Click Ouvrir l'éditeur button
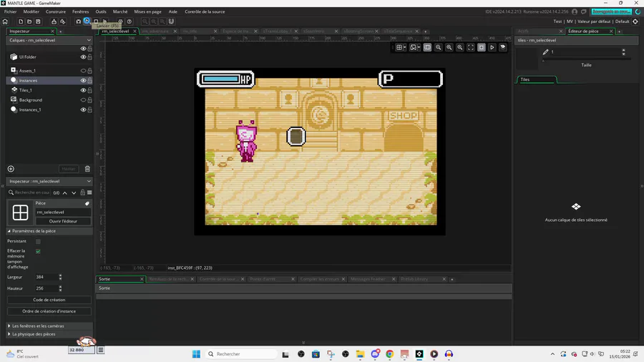Image resolution: width=644 pixels, height=362 pixels. coord(63,221)
